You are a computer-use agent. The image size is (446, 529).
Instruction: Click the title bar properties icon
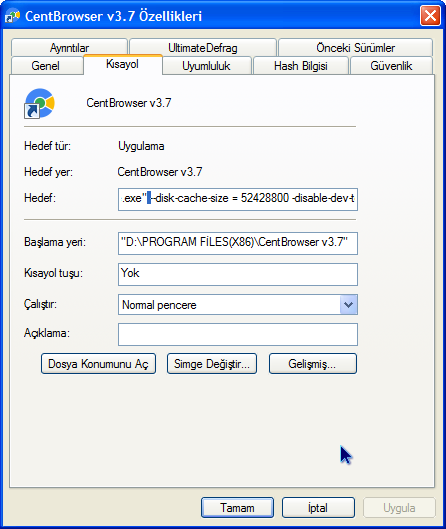tap(13, 16)
